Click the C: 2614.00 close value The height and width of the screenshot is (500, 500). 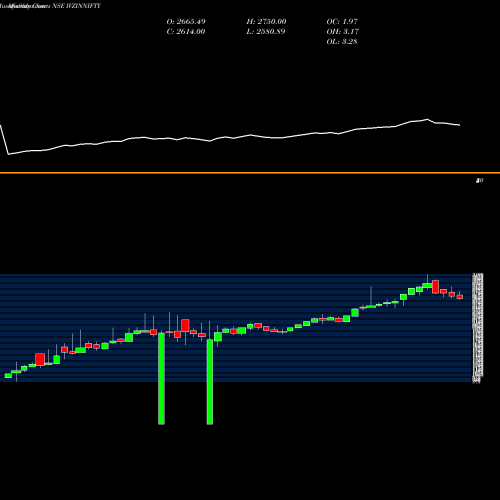186,32
